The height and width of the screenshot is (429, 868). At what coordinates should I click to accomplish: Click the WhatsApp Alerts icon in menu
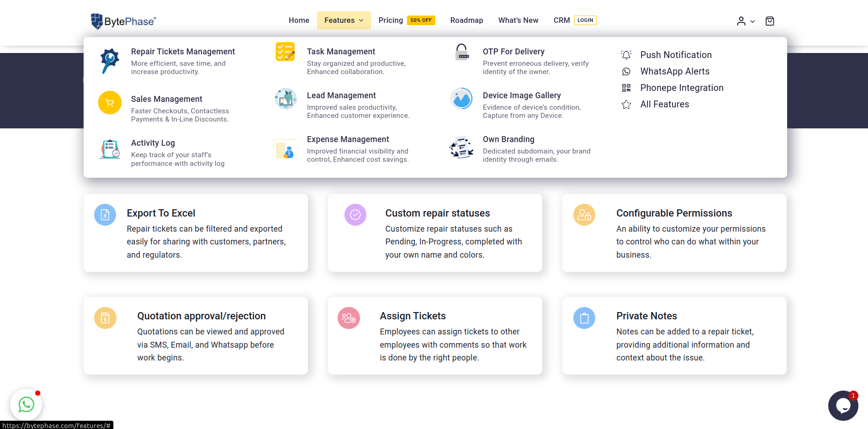click(x=626, y=71)
